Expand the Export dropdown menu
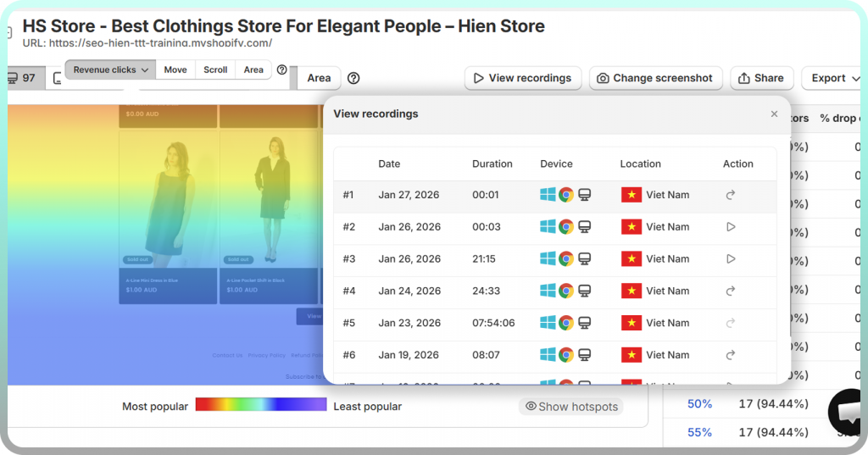This screenshot has width=868, height=455. pyautogui.click(x=828, y=78)
